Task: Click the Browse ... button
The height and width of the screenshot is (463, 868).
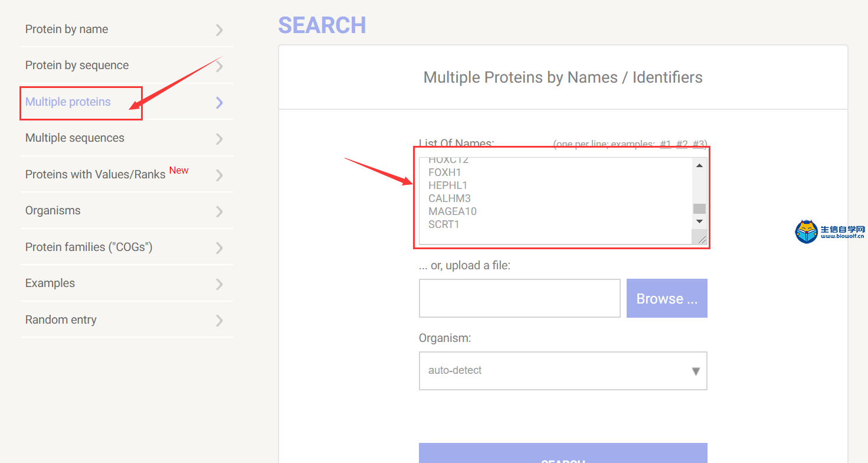Action: [667, 298]
